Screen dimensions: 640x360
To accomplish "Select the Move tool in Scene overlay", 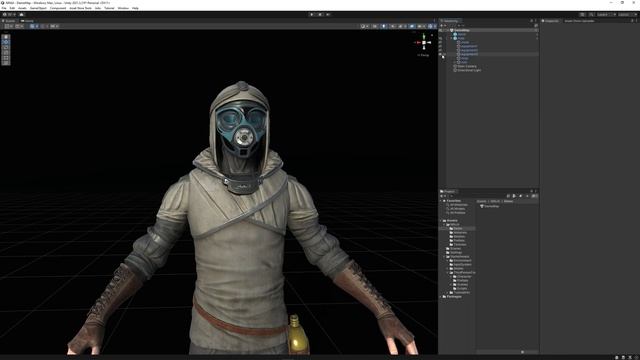I will click(x=6, y=42).
